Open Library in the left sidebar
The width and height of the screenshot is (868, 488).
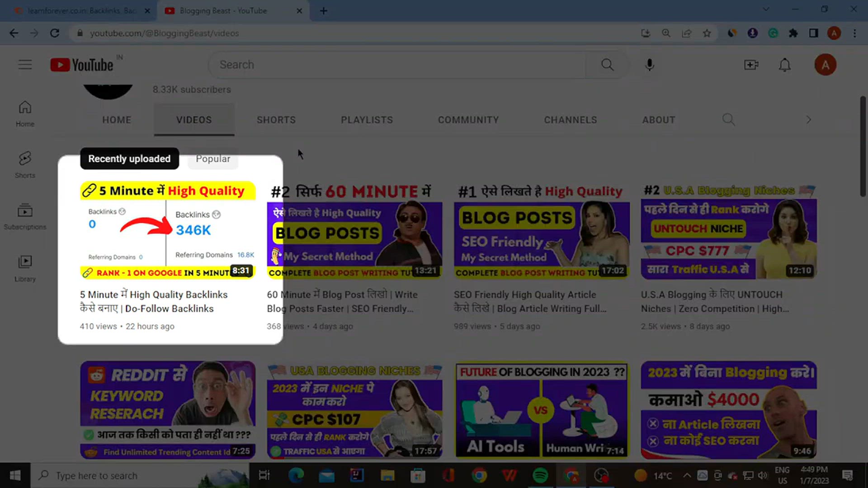pyautogui.click(x=25, y=269)
